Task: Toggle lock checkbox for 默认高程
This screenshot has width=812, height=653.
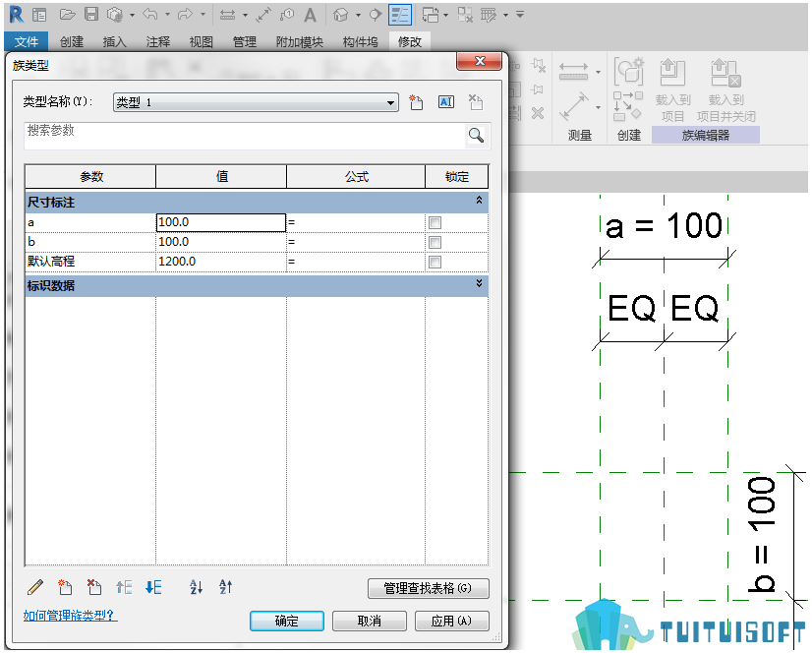Action: click(435, 263)
